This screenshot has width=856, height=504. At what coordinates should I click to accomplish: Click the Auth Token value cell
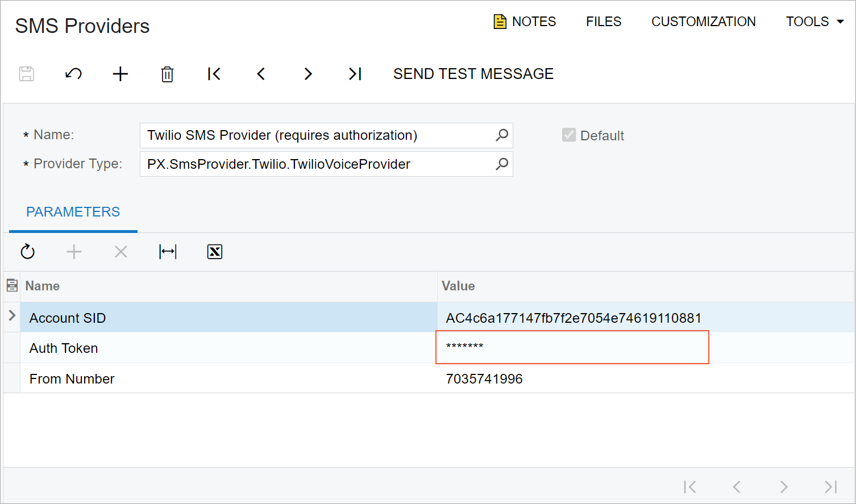coord(572,347)
